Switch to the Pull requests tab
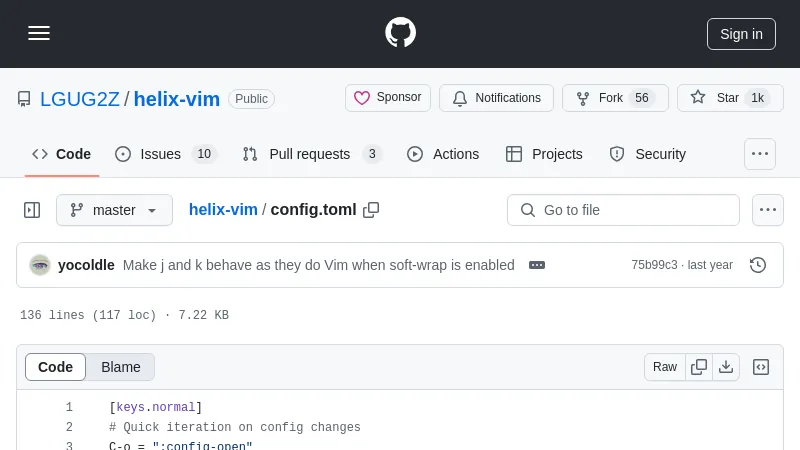The width and height of the screenshot is (800, 450). [x=311, y=154]
